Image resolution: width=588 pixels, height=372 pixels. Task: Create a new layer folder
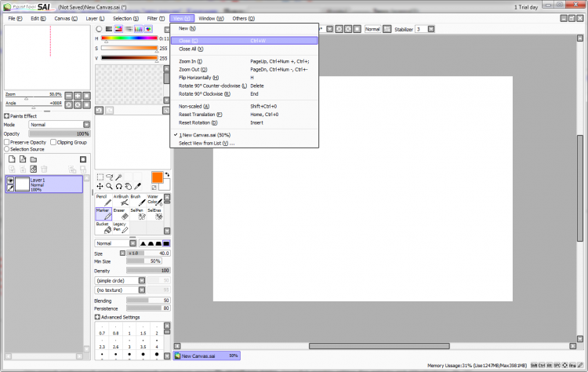(34, 159)
